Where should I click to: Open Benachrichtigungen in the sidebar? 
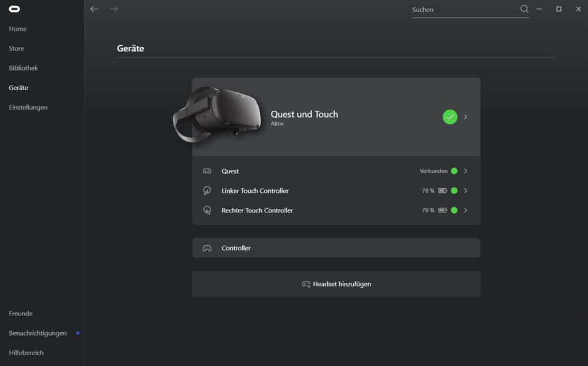pos(38,333)
